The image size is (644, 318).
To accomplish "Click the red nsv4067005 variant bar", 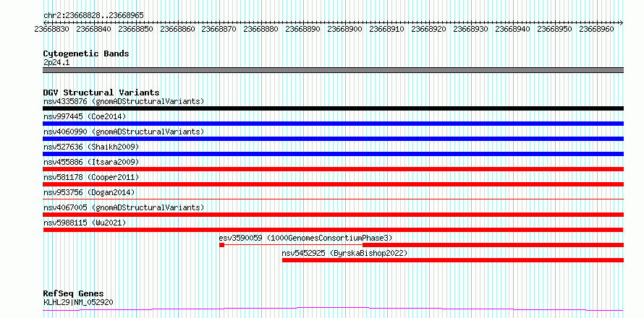I will [333, 215].
